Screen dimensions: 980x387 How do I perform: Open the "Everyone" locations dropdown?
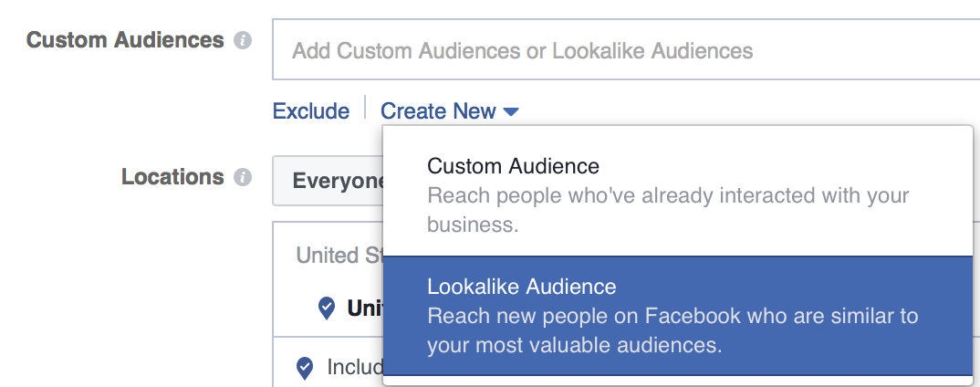tap(328, 181)
